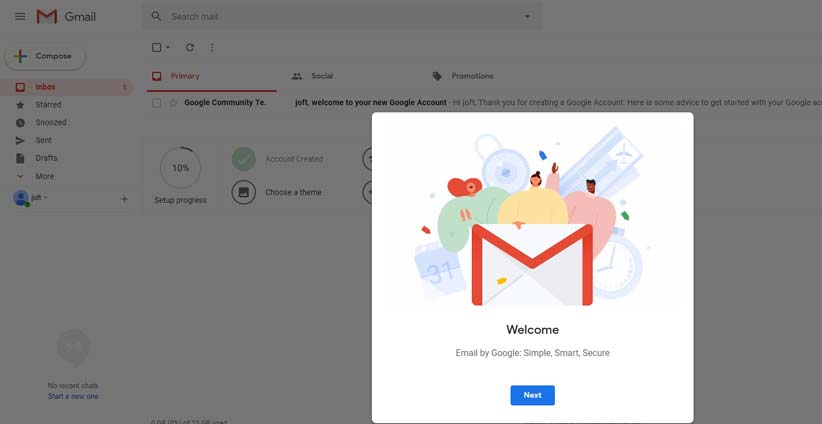Select the Google Community Team email checkbox

[156, 103]
